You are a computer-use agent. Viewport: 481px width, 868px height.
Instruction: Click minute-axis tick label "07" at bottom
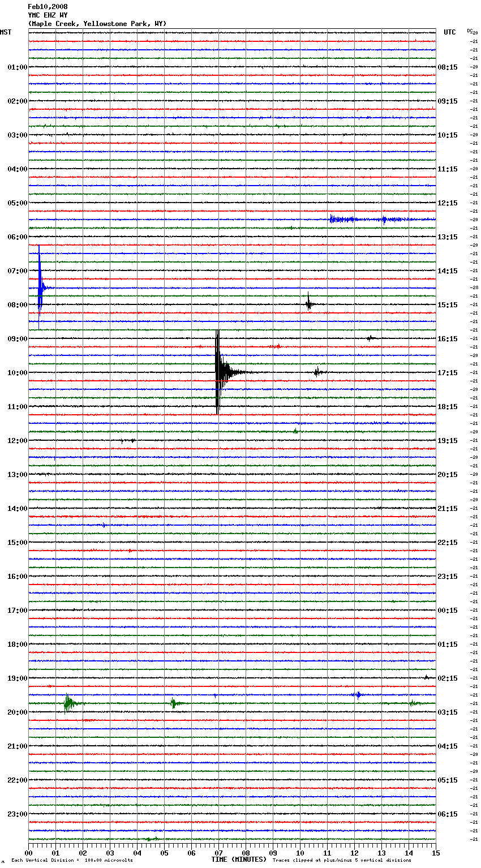pos(218,853)
